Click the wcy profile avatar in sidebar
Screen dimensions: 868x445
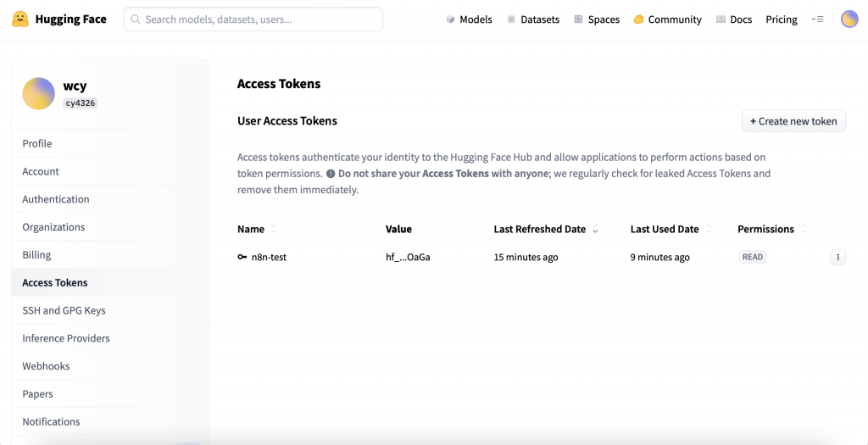click(x=38, y=93)
